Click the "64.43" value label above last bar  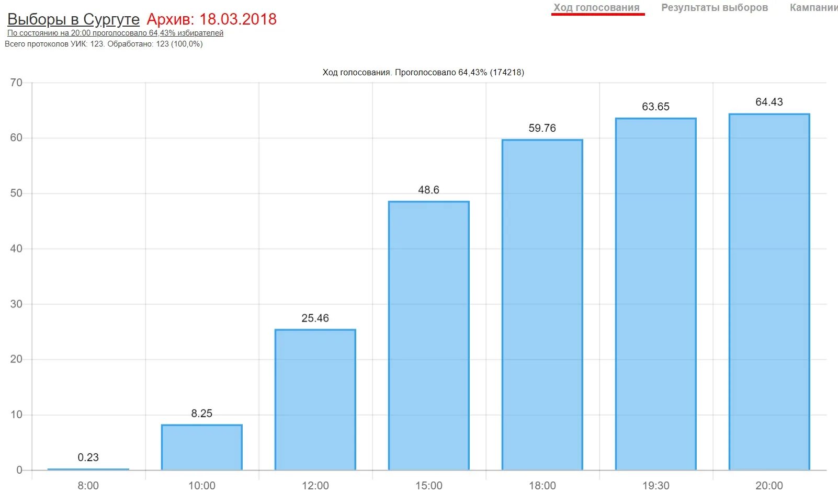pyautogui.click(x=769, y=102)
